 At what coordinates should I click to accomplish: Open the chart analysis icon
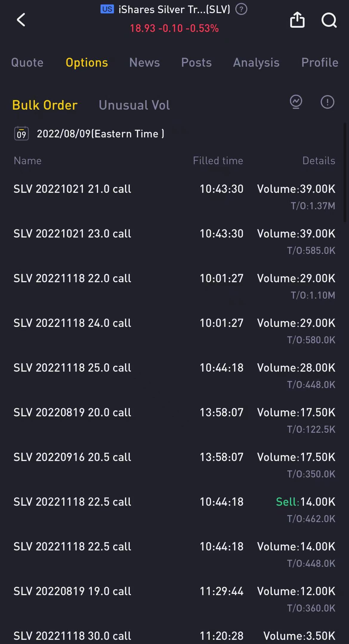tap(296, 102)
